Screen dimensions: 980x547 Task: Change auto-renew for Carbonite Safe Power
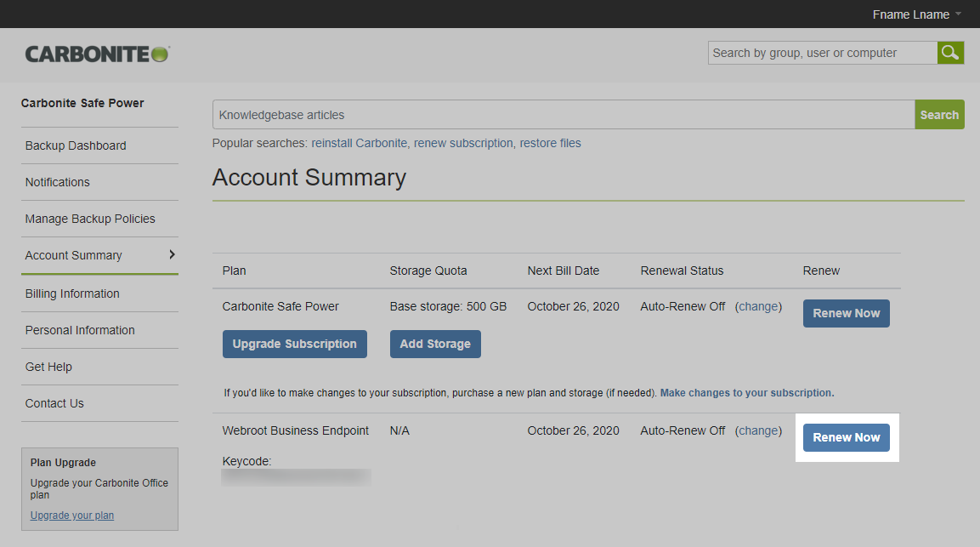(x=758, y=306)
